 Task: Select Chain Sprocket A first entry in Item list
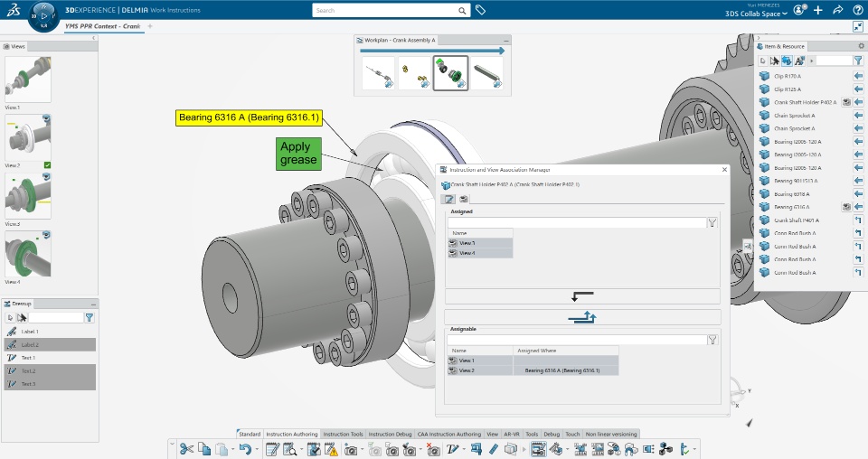tap(794, 116)
